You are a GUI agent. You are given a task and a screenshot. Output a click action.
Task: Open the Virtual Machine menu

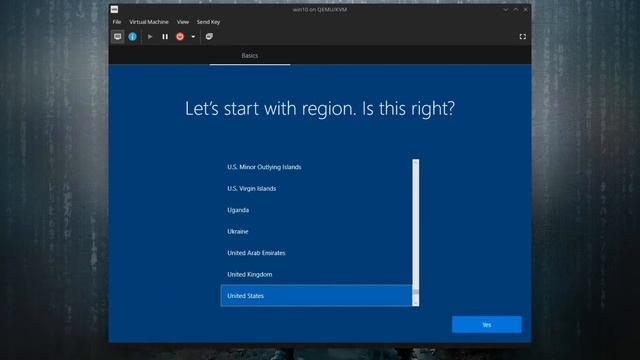click(149, 22)
